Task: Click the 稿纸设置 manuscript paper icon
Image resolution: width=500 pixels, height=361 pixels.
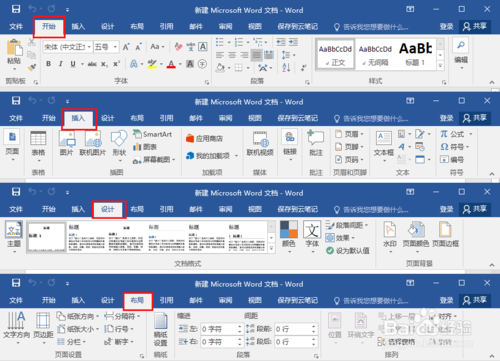Action: (161, 321)
